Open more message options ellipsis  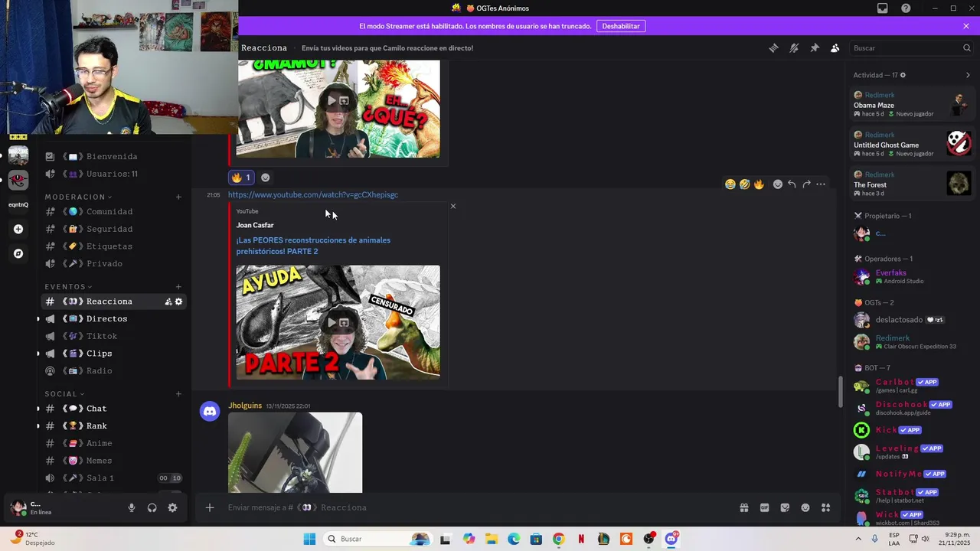821,184
